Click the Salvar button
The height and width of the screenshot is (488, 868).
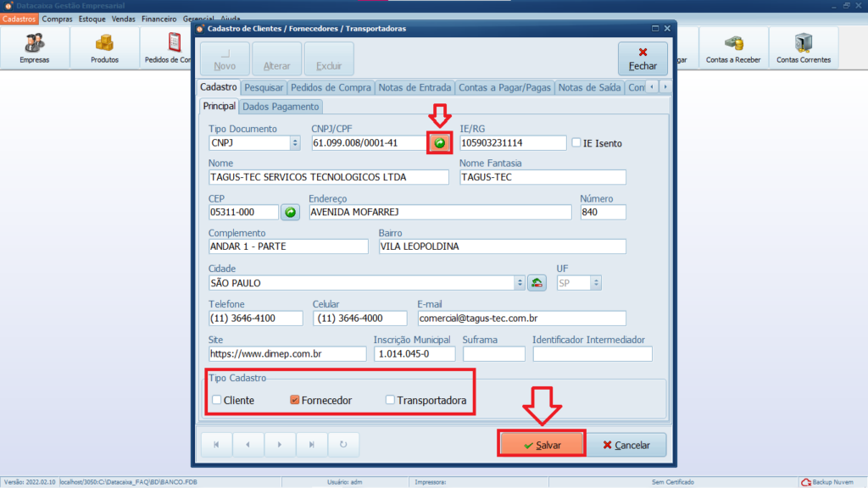coord(542,445)
